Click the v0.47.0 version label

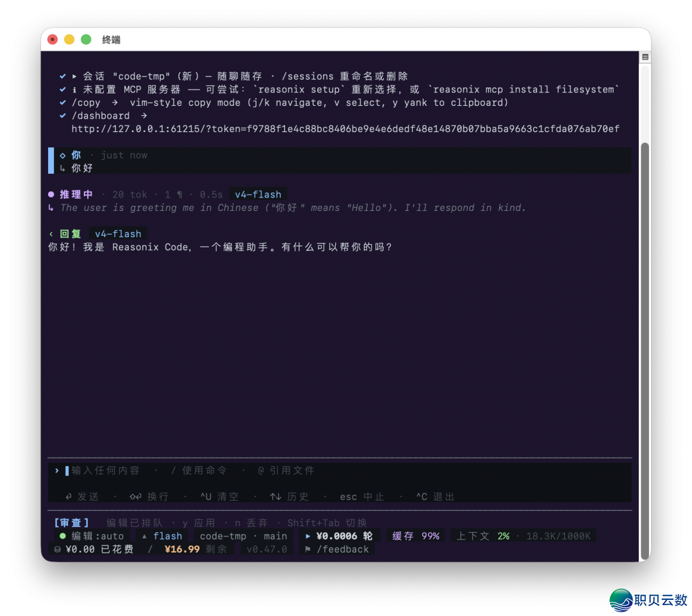(267, 549)
